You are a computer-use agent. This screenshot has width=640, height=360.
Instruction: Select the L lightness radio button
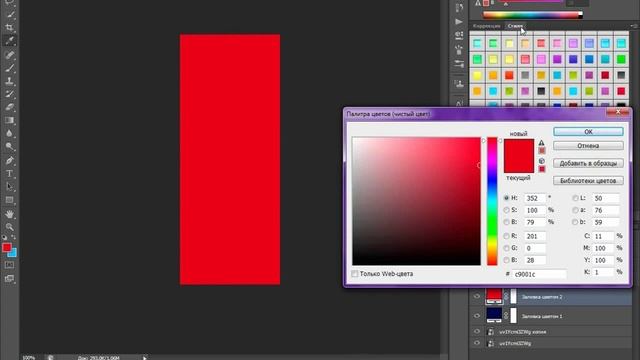pyautogui.click(x=575, y=198)
